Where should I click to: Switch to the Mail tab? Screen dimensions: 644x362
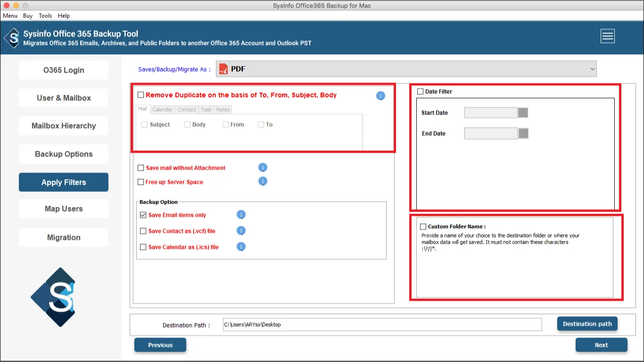142,109
